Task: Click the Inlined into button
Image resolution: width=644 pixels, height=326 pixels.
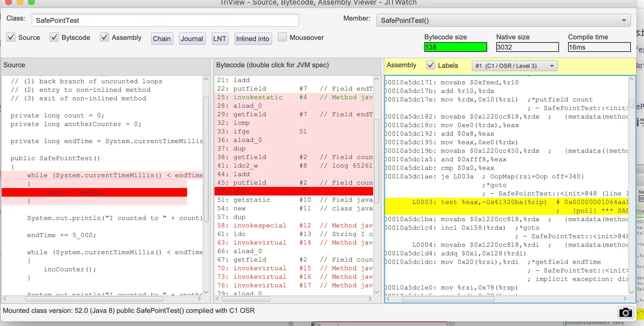Action: tap(253, 39)
